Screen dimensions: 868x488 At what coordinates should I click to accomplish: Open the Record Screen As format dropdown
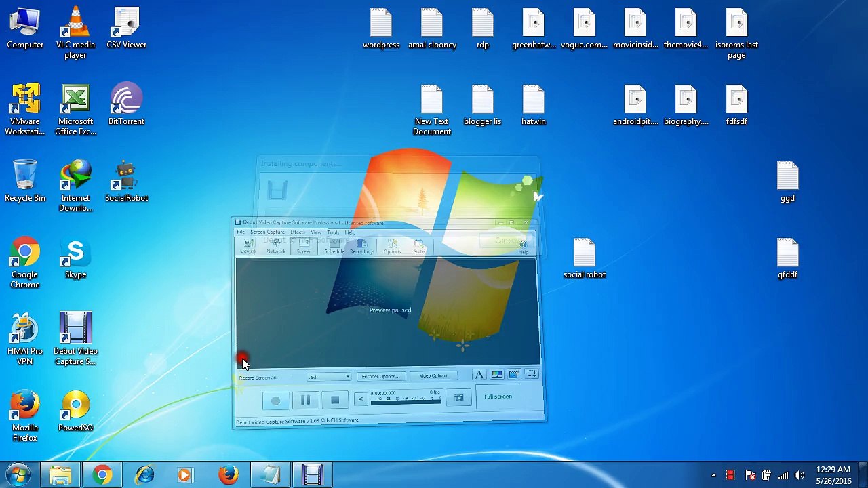[330, 377]
